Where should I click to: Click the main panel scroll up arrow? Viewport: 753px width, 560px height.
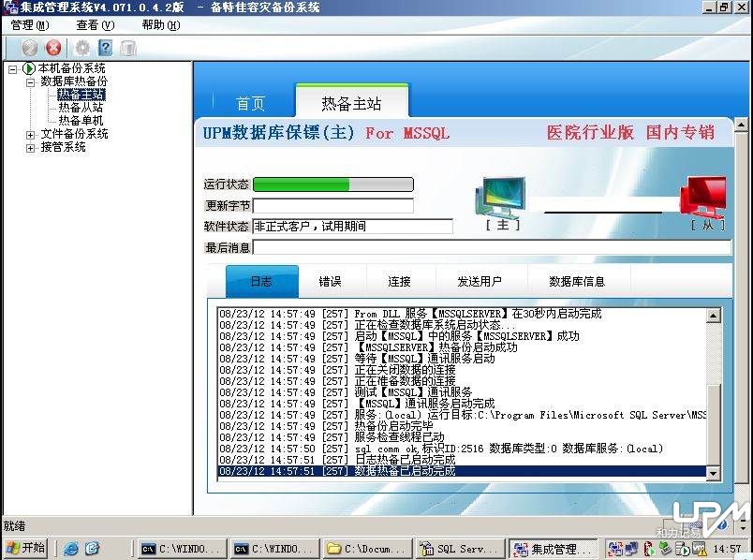[742, 125]
